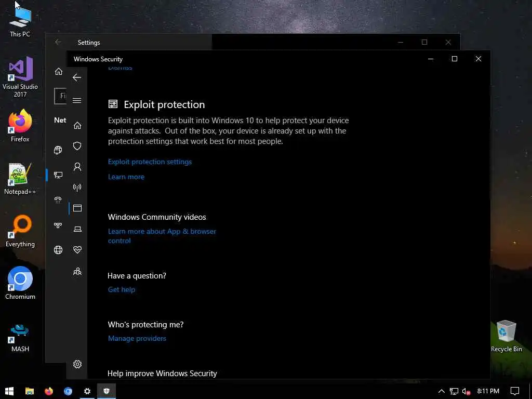This screenshot has height=399, width=532.
Task: Switch to Settings app in taskbar
Action: click(87, 391)
